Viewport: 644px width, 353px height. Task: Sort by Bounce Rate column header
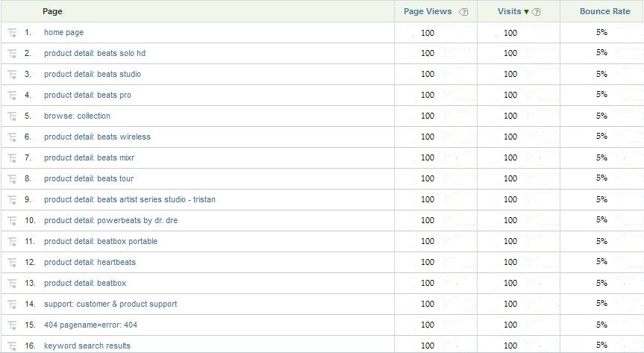coord(604,11)
